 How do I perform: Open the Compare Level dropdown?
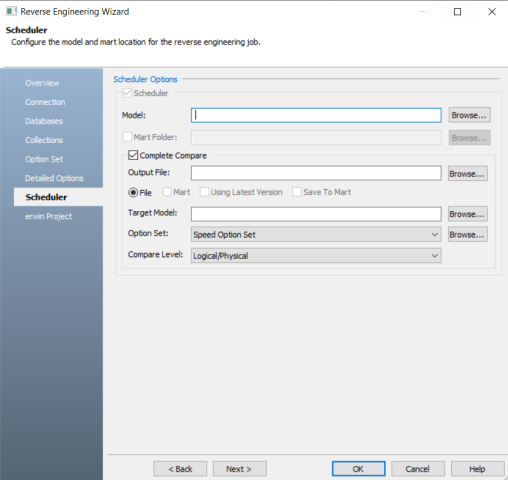316,256
